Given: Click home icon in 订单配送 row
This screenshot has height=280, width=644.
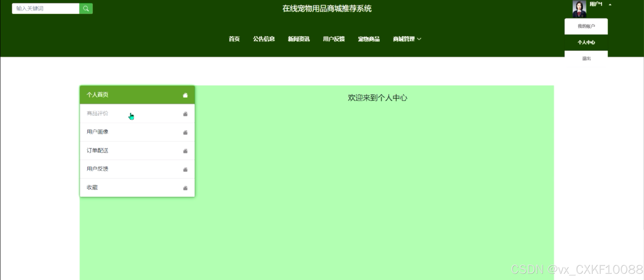Looking at the screenshot, I should (x=185, y=151).
